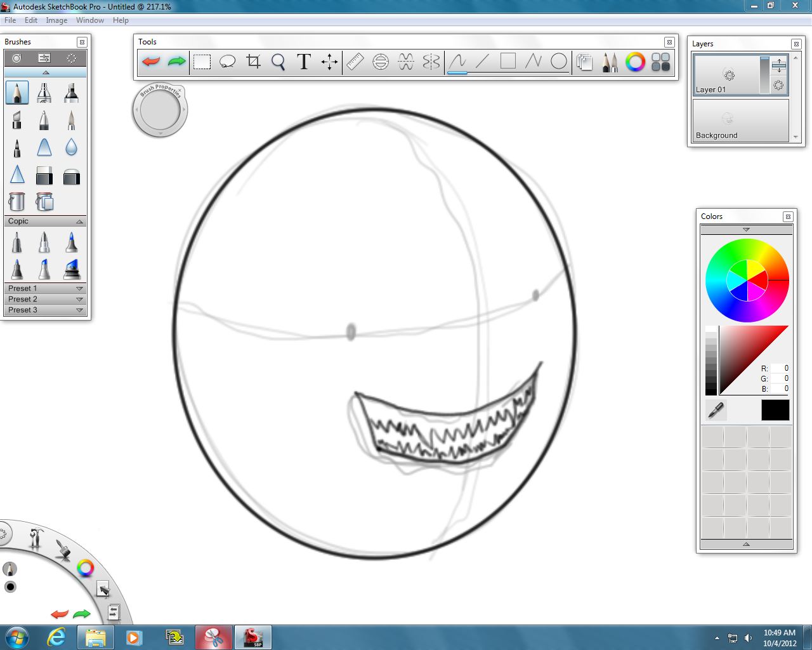Select the Text tool
This screenshot has height=650, width=812.
tap(304, 62)
